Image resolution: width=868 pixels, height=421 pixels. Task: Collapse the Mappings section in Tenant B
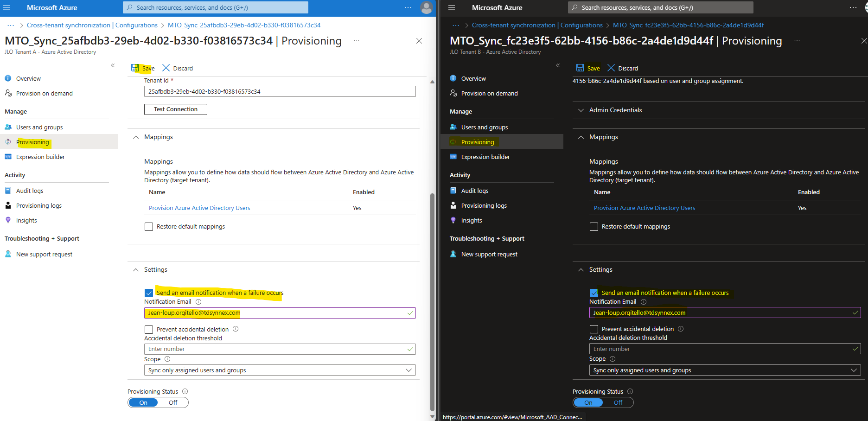click(581, 137)
